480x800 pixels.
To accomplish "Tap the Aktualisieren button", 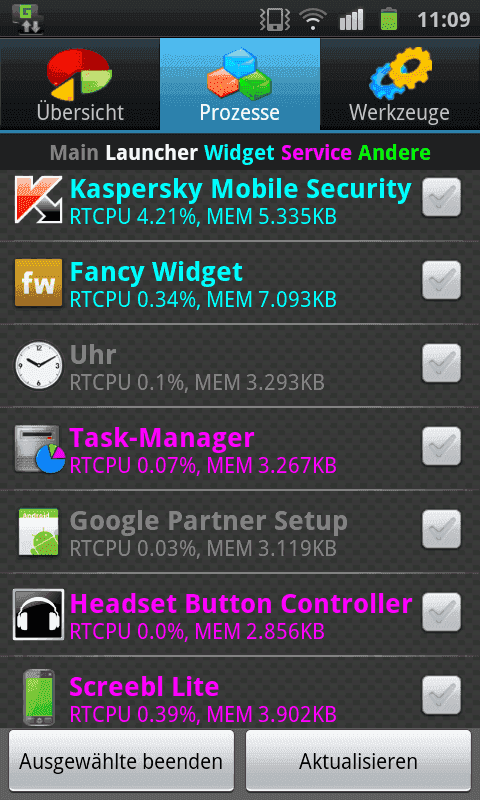I will pos(359,761).
